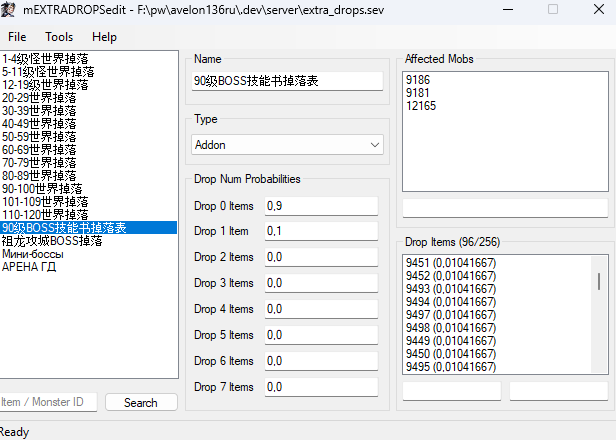Select the 祖龙攻城BOSS掉落 list entry
This screenshot has width=616, height=440.
click(x=52, y=241)
